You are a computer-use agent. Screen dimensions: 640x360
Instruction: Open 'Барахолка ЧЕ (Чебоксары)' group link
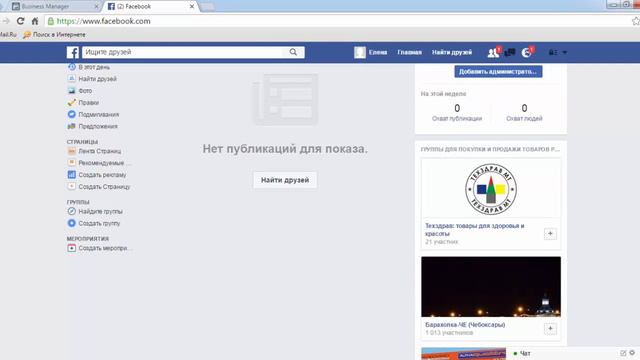coord(465,325)
